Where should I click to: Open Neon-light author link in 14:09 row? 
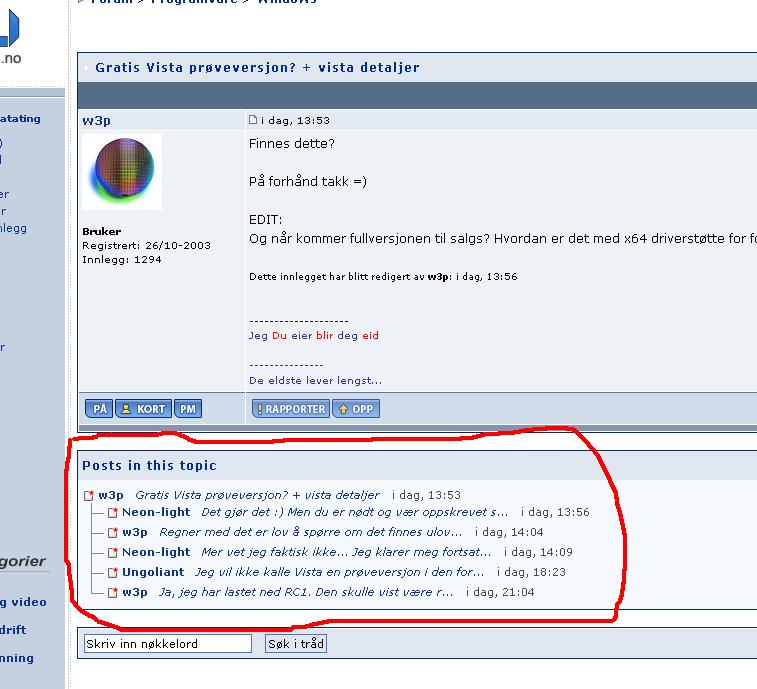[x=156, y=552]
